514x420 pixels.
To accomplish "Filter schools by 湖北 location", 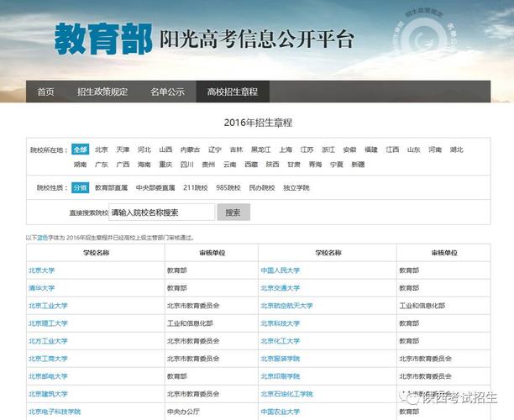I will (457, 150).
